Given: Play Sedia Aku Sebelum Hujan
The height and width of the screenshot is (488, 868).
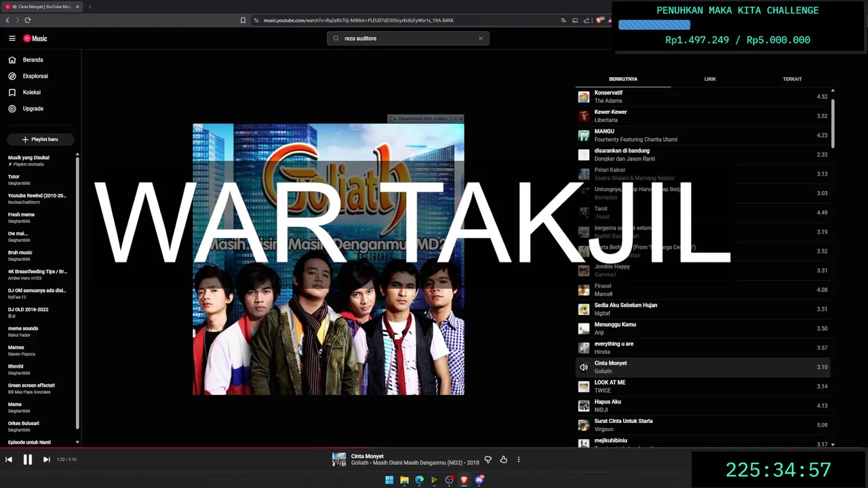Looking at the screenshot, I should 703,309.
